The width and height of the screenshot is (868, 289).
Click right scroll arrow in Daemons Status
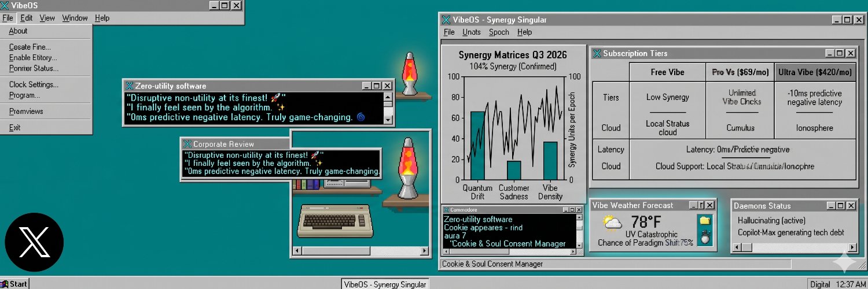click(x=851, y=247)
